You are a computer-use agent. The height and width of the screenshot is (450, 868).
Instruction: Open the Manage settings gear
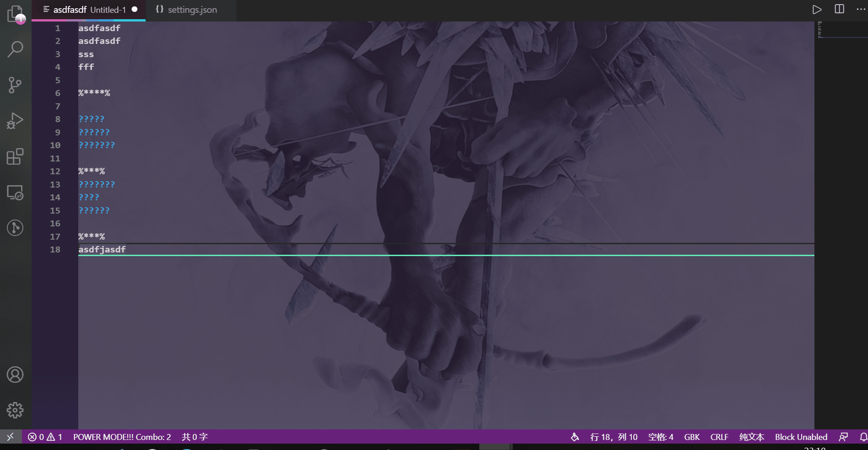click(15, 410)
